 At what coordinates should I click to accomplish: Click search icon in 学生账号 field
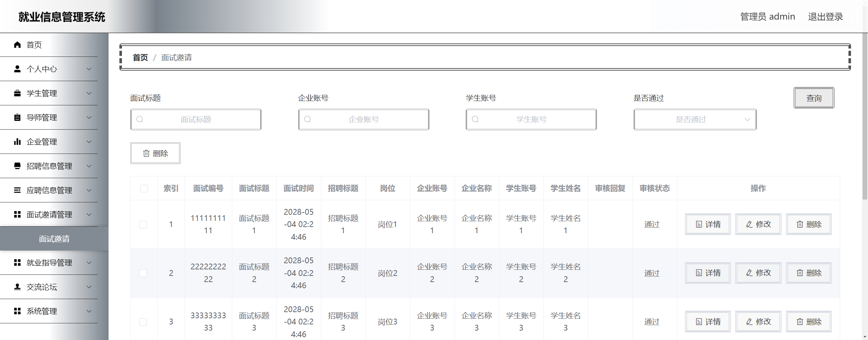(x=475, y=119)
